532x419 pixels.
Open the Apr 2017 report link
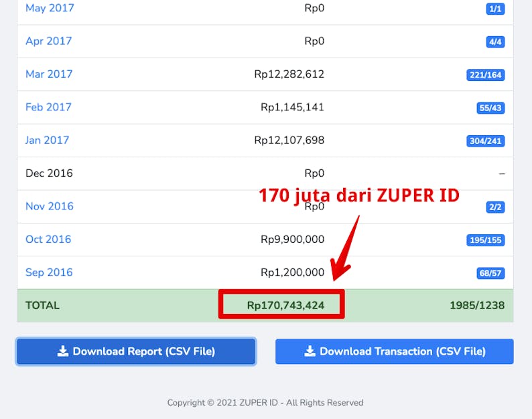click(x=48, y=41)
